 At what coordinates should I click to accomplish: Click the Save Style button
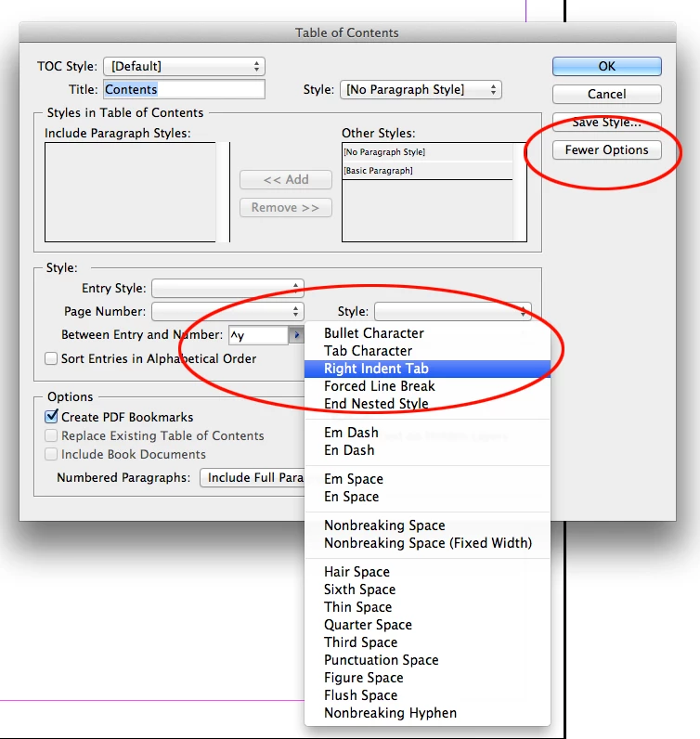point(606,122)
